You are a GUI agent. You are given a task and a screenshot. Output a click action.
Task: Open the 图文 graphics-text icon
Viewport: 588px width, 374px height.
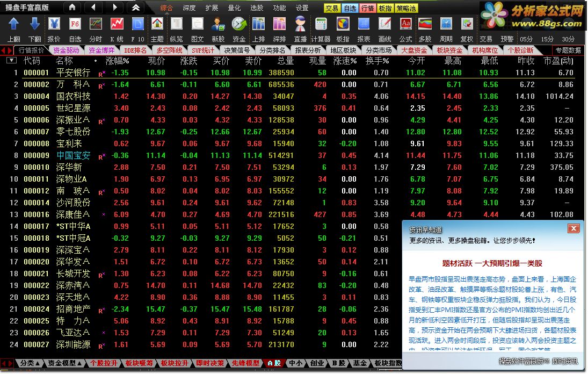(197, 24)
